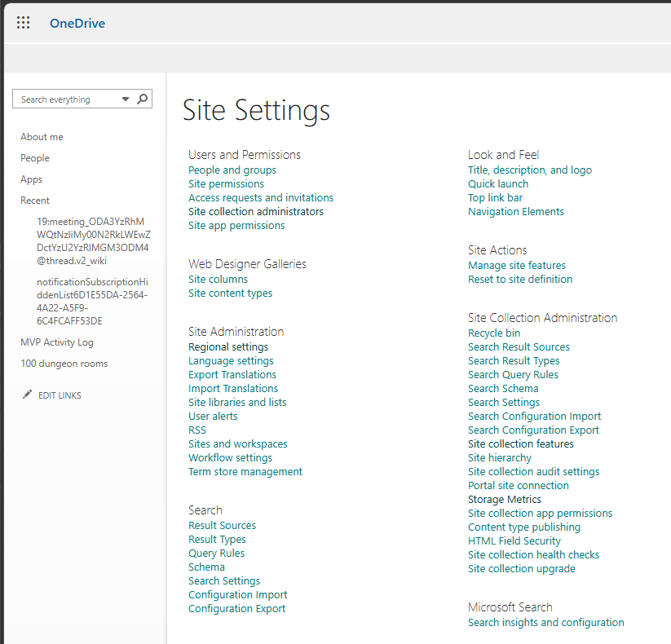671x644 pixels.
Task: Open the MVP Activity Log list
Action: [x=57, y=342]
